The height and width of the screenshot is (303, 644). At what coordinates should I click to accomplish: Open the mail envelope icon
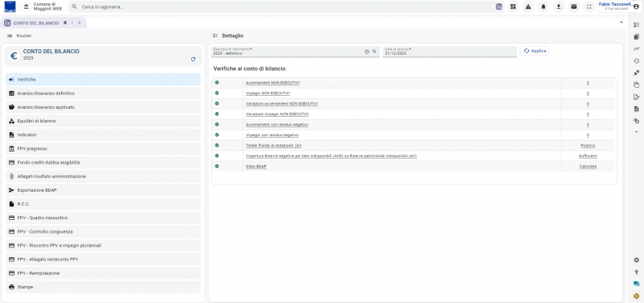(574, 6)
